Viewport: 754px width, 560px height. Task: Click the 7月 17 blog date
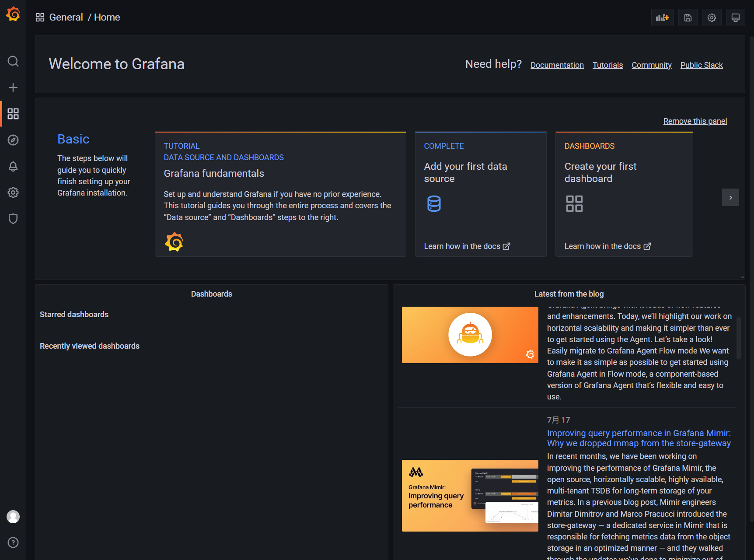coord(559,420)
